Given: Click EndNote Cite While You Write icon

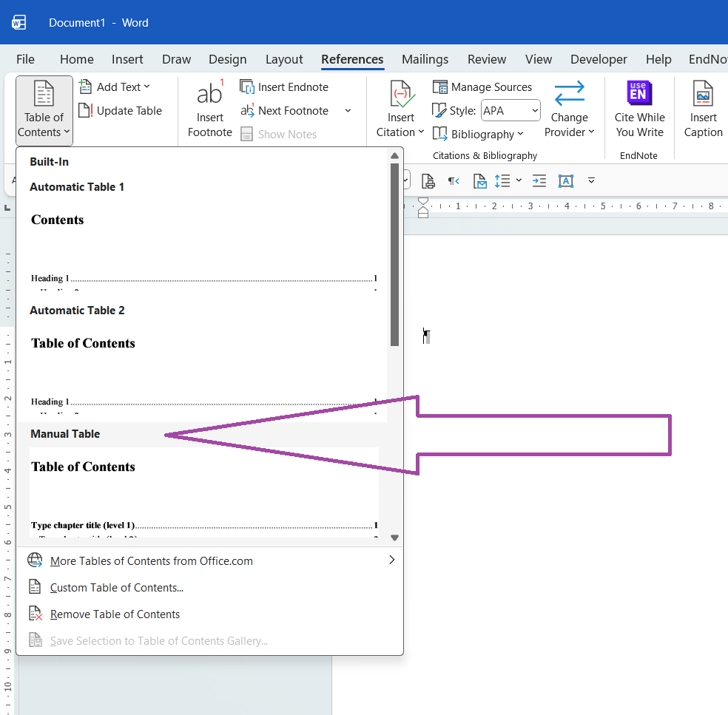Looking at the screenshot, I should coord(639,93).
